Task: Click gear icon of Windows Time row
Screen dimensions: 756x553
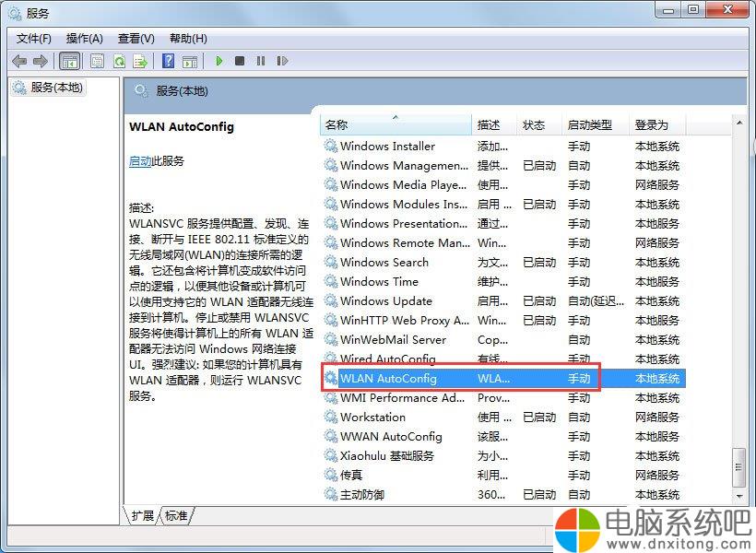Action: coord(330,281)
